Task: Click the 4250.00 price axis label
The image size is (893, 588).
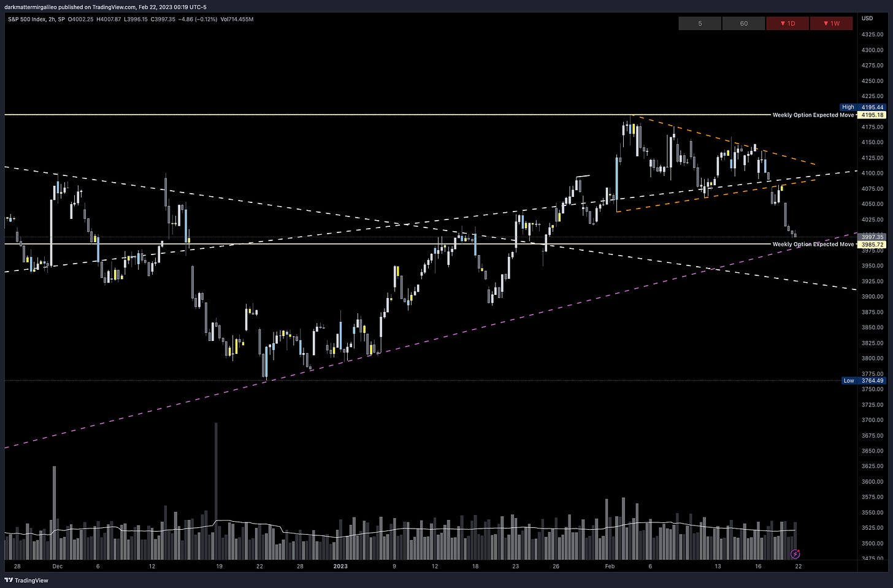Action: click(872, 81)
